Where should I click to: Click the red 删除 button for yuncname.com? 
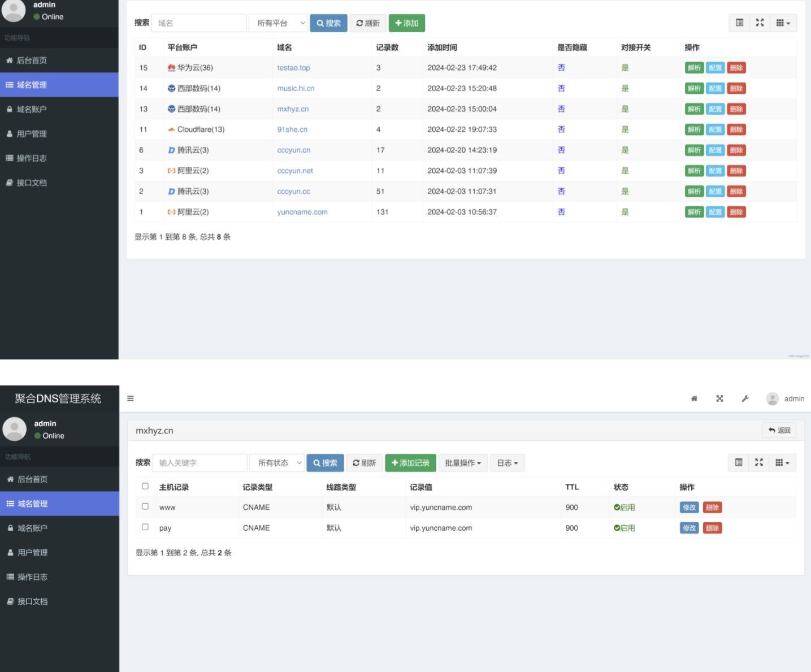(736, 212)
